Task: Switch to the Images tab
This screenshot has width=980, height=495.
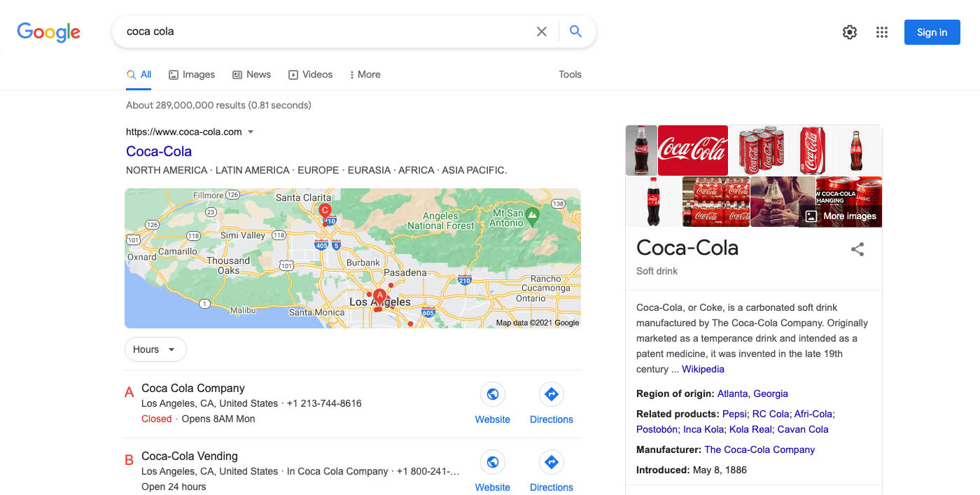Action: pos(192,75)
